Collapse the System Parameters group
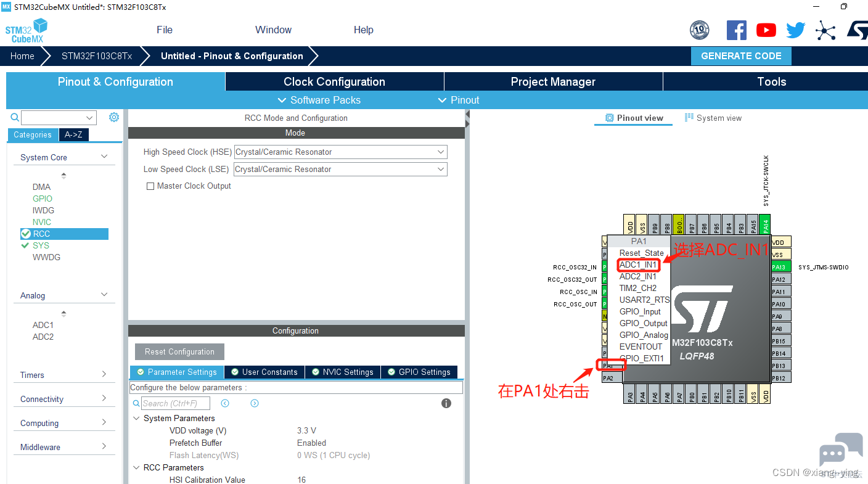 136,418
